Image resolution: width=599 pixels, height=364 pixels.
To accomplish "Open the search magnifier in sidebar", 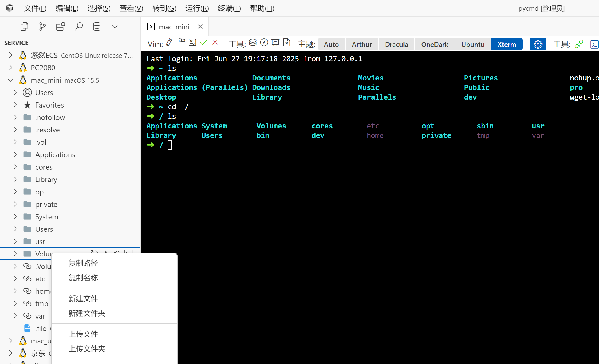I will 79,27.
